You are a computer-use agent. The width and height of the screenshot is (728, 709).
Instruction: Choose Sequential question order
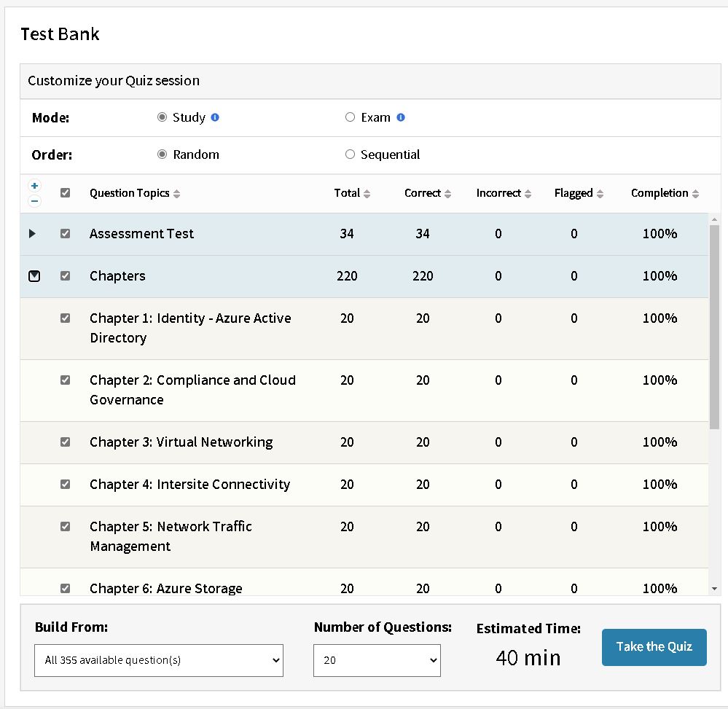[x=350, y=154]
